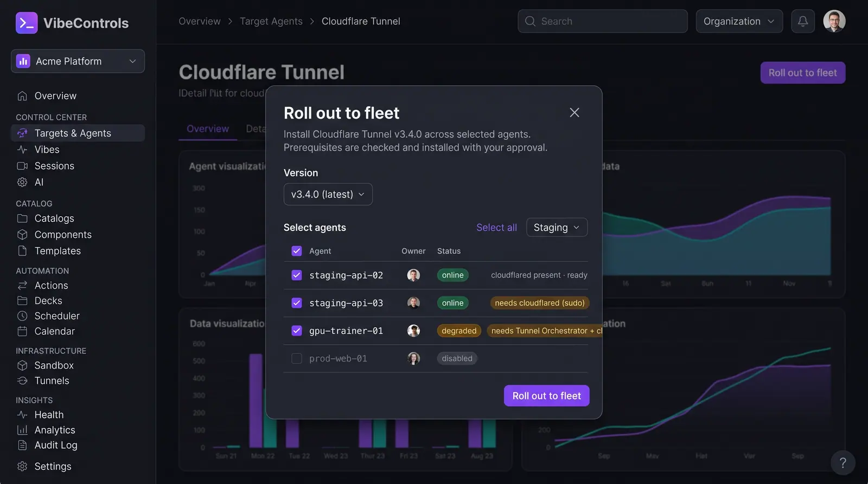Click the Targets & Agents sidebar icon
The image size is (868, 484).
[22, 133]
